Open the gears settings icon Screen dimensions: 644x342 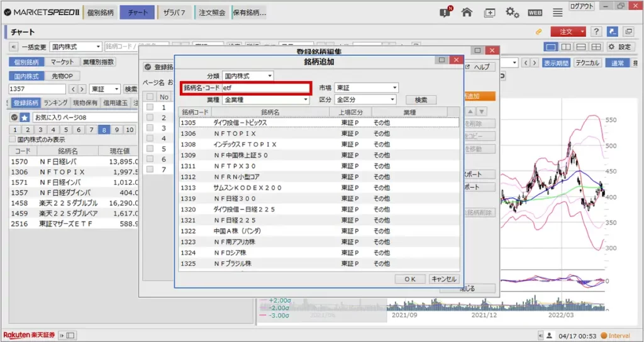[512, 13]
